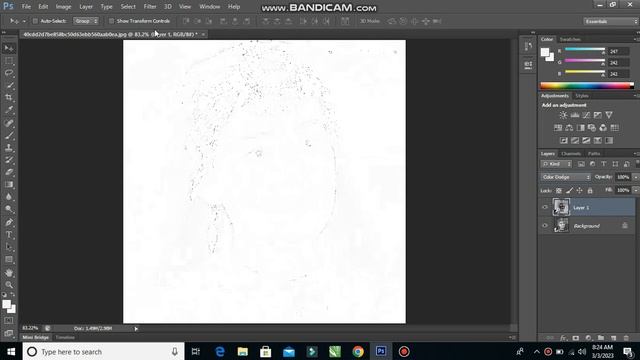This screenshot has height=360, width=640.
Task: Select the Gradient tool
Action: point(9,184)
